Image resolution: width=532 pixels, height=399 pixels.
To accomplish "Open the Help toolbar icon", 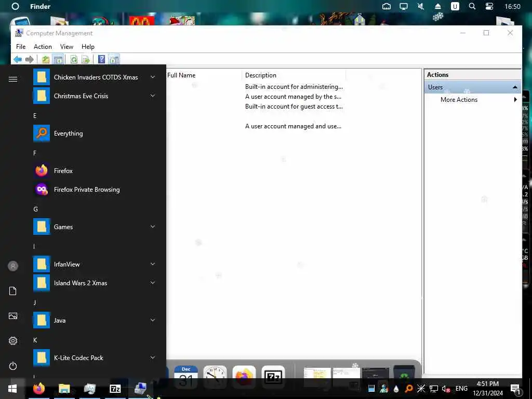I will click(x=101, y=59).
